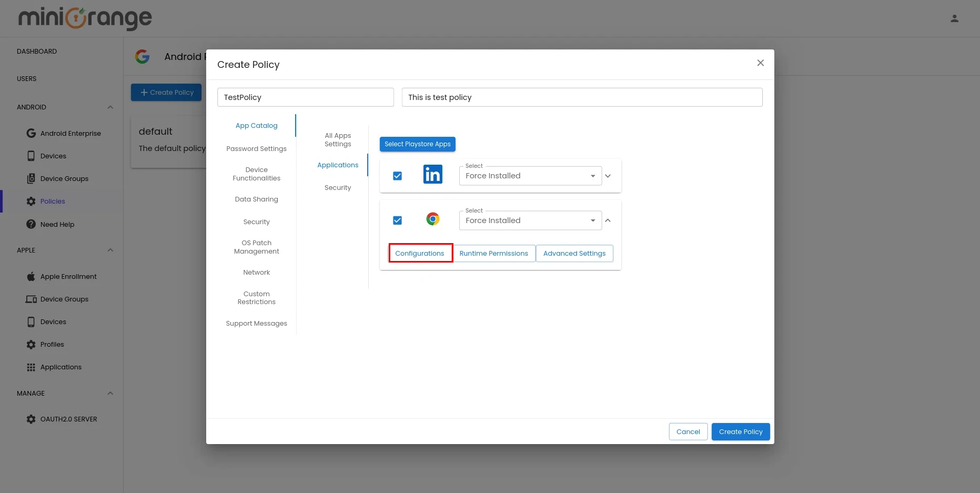
Task: Click the Policies gear icon in sidebar
Action: (x=31, y=201)
